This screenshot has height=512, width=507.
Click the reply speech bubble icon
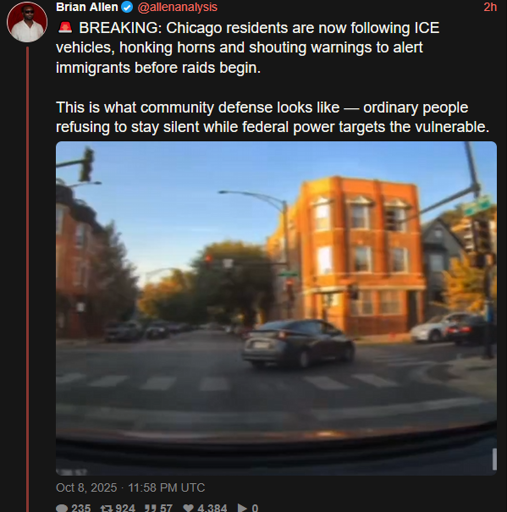pyautogui.click(x=62, y=508)
